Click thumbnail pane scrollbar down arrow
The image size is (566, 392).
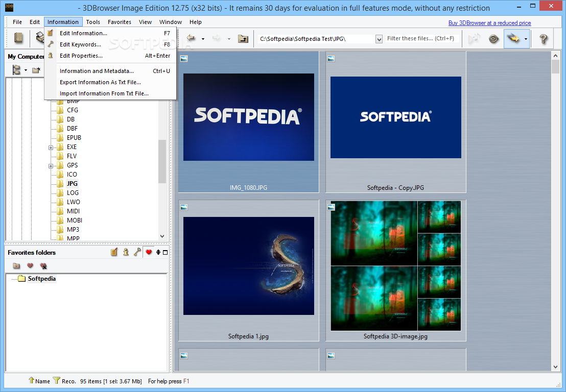[x=555, y=367]
